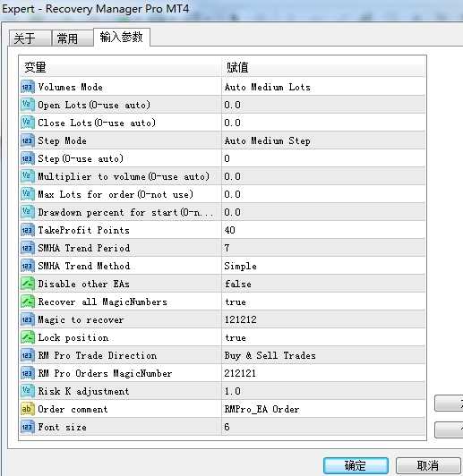Click the boolean icon beside Lock position
Viewport: 463px width, 476px height.
coord(28,337)
